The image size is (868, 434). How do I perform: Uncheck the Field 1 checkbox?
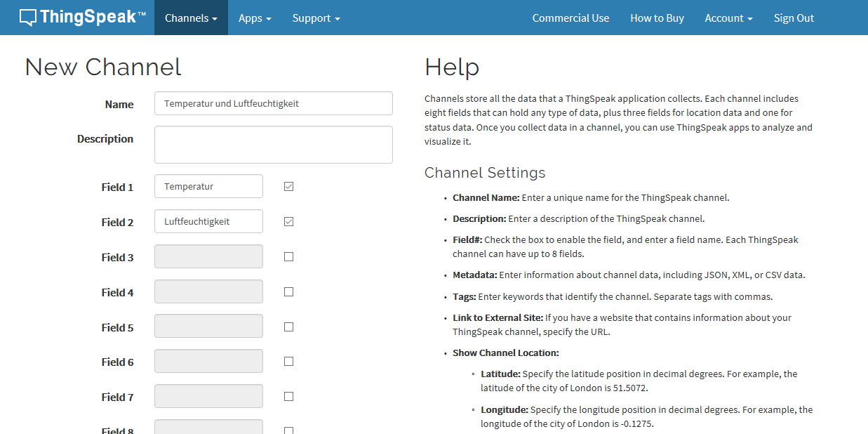tap(288, 187)
